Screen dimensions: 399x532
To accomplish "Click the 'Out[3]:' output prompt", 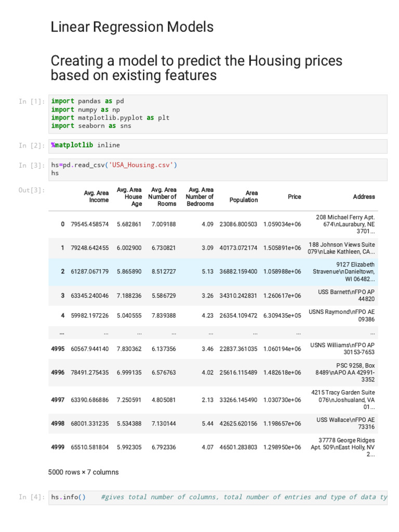I will (x=32, y=190).
